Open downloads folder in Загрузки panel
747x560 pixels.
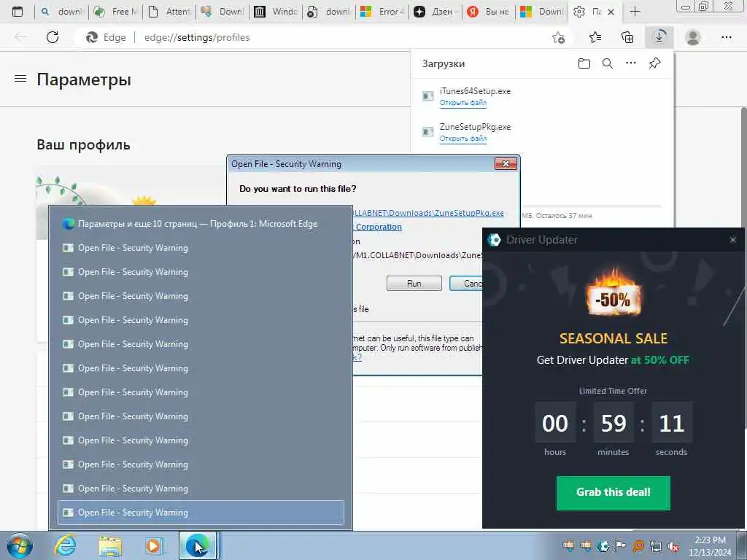(x=584, y=63)
